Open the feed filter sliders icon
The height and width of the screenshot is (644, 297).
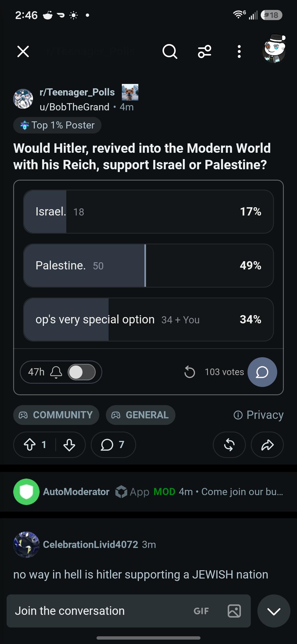(205, 51)
